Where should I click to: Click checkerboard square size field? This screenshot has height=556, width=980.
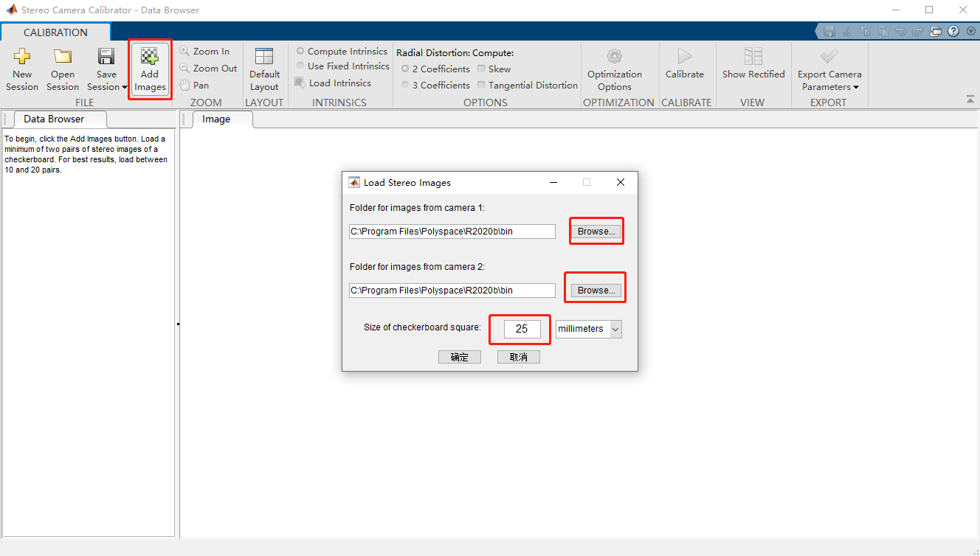pyautogui.click(x=522, y=329)
